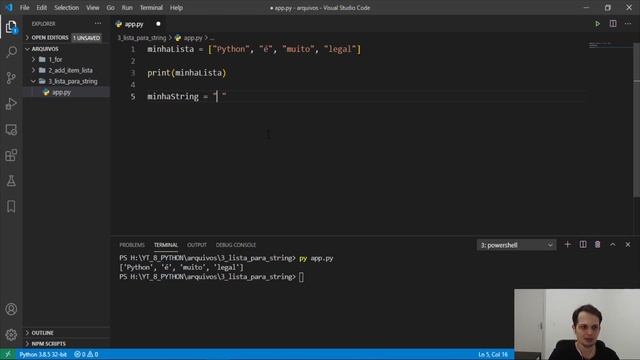Viewport: 640px width, 360px height.
Task: Open the Help menu
Action: [176, 8]
